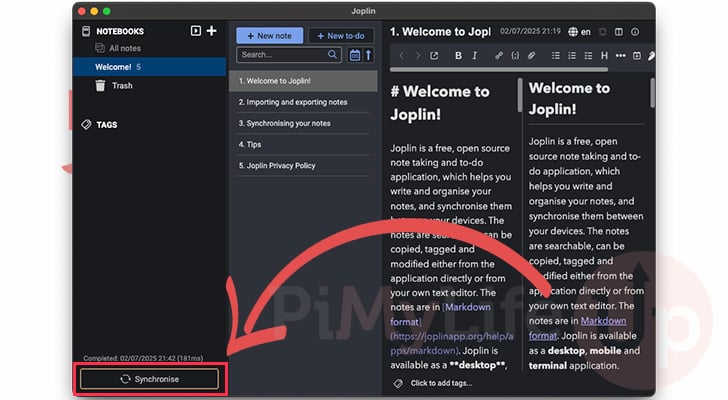The width and height of the screenshot is (728, 400).
Task: Select the Welcome! notebook
Action: [150, 67]
